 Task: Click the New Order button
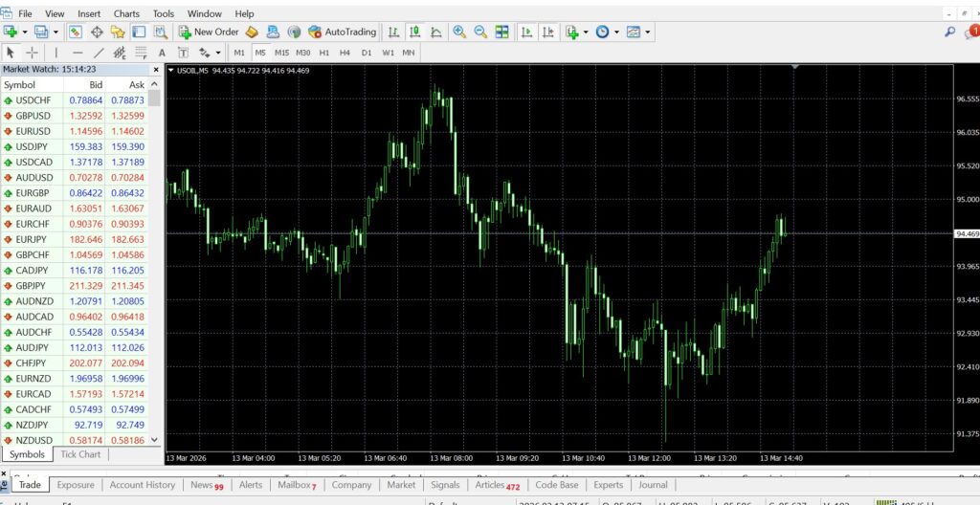click(209, 32)
